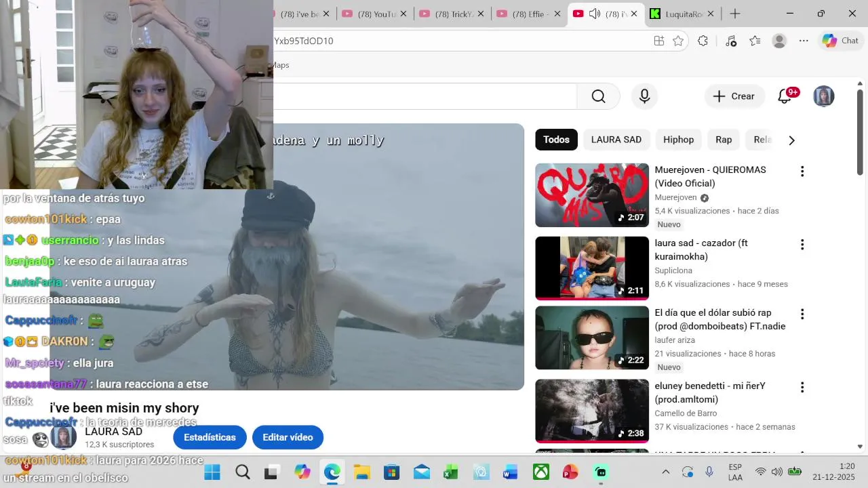Open YouTube notifications bell
The width and height of the screenshot is (868, 488).
click(x=785, y=96)
